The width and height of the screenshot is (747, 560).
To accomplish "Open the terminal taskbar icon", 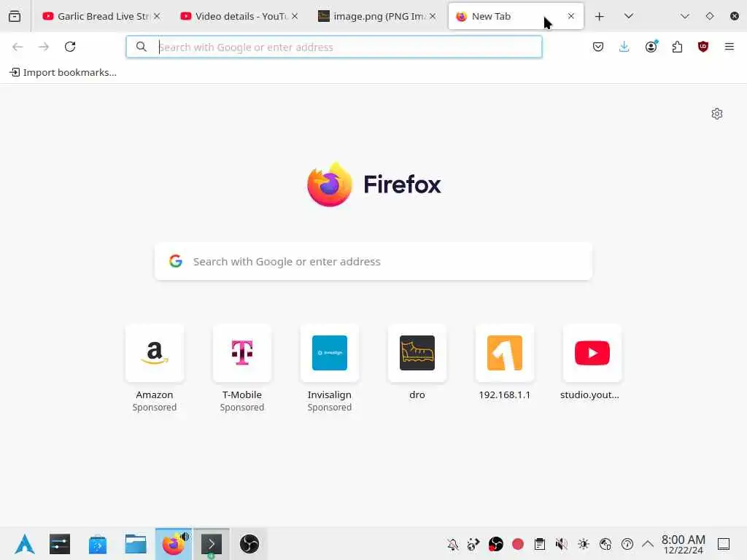I will [x=212, y=544].
